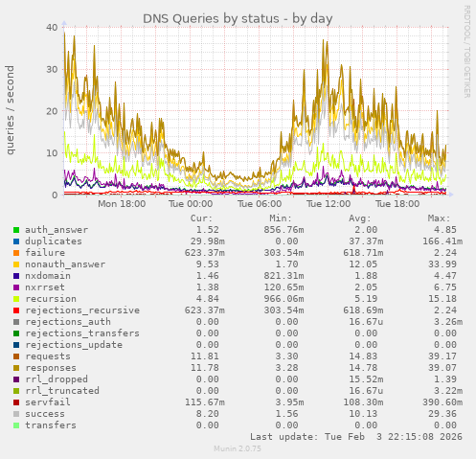The image size is (476, 459).
Task: Click the 'responses' legend label
Action: click(x=51, y=368)
